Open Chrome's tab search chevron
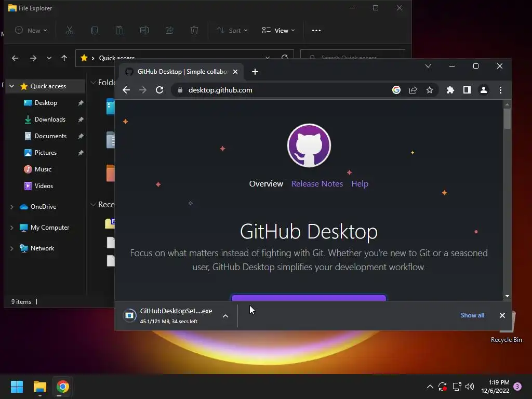 (x=428, y=66)
